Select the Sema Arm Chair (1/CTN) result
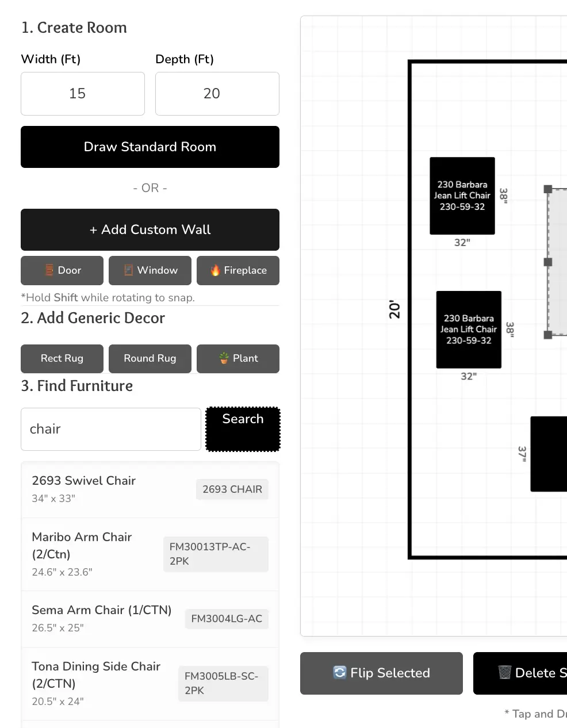 pos(150,619)
